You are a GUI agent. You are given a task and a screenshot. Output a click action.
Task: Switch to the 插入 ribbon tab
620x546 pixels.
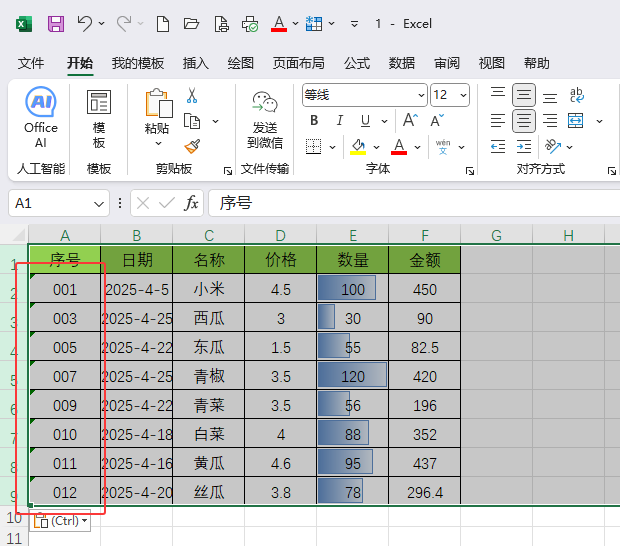pyautogui.click(x=196, y=63)
